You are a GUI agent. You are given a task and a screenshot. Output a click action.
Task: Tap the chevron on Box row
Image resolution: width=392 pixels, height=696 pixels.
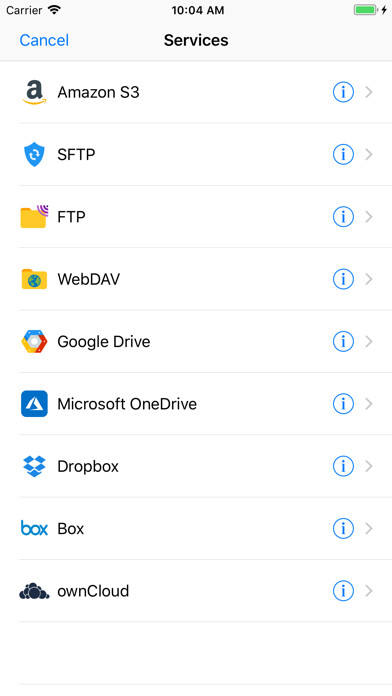[x=369, y=528]
